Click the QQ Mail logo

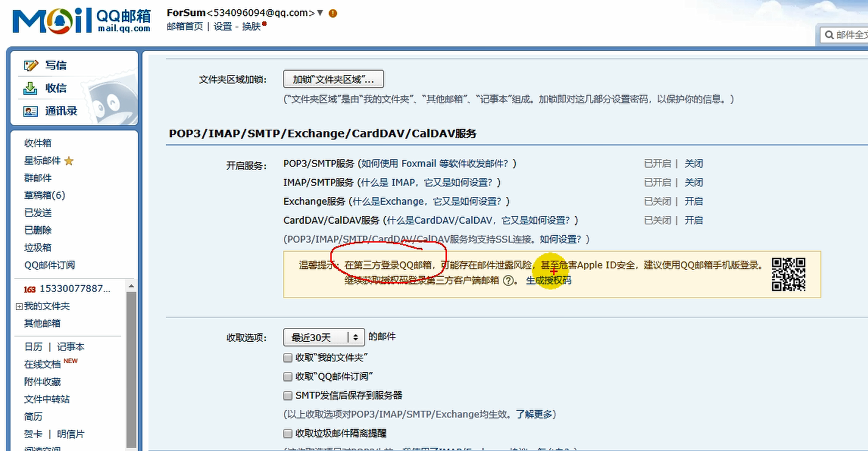pos(82,20)
